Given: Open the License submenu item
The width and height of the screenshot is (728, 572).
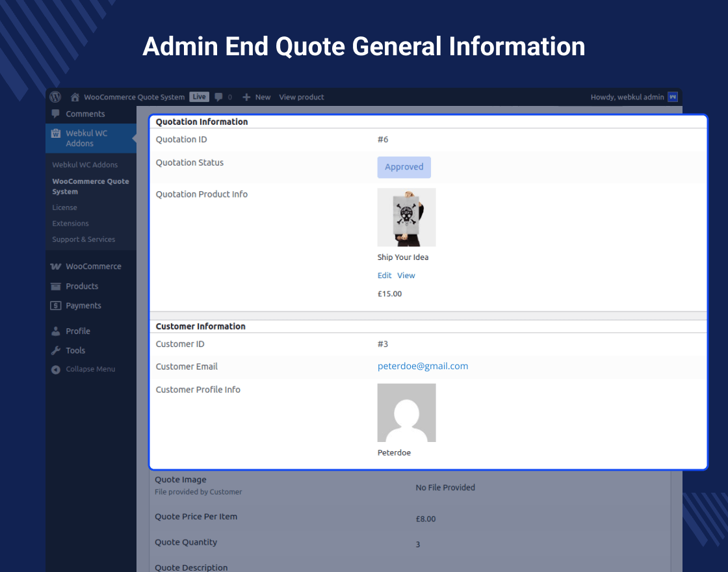Looking at the screenshot, I should coord(64,207).
